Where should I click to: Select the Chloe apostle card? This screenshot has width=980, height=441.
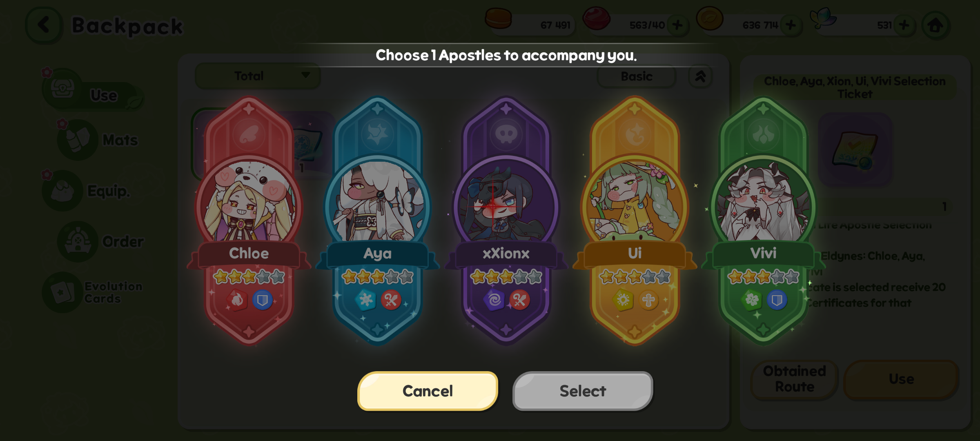click(x=249, y=220)
